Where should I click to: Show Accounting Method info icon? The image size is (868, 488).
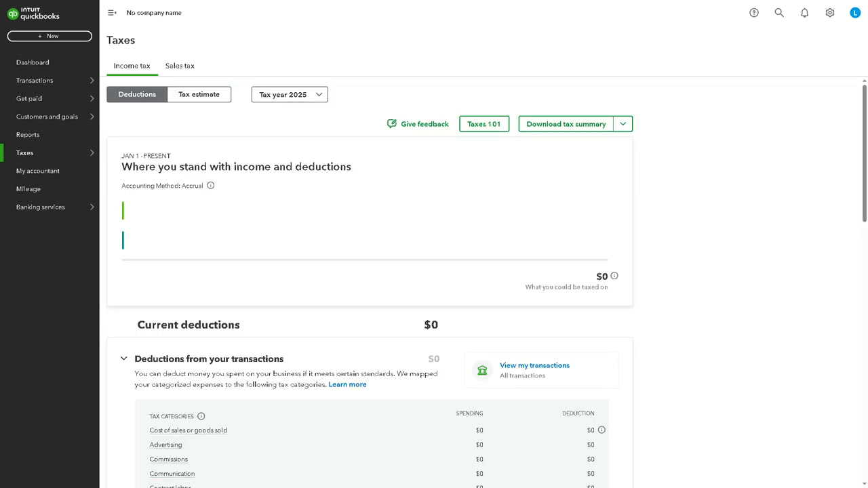(211, 186)
